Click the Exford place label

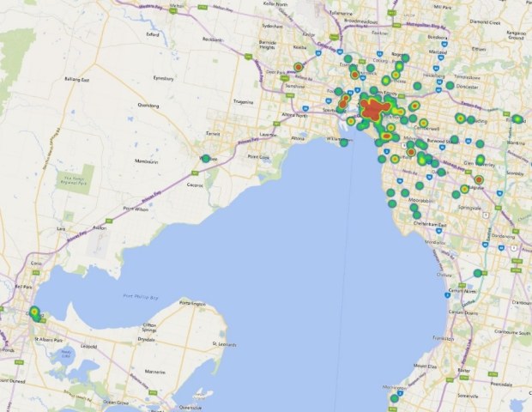tap(153, 34)
